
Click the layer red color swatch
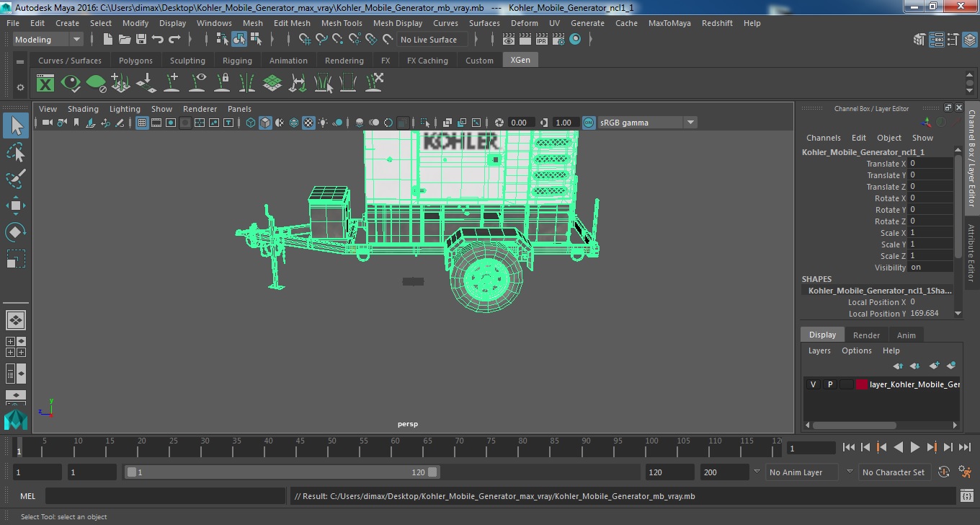(x=861, y=384)
